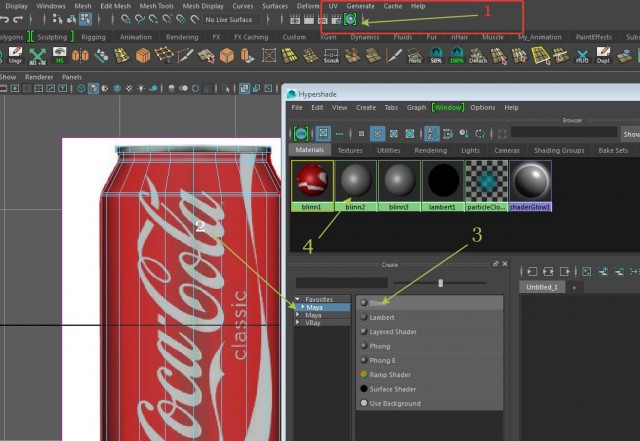Click Phong E in the Create list
The height and width of the screenshot is (441, 640).
pyautogui.click(x=383, y=360)
